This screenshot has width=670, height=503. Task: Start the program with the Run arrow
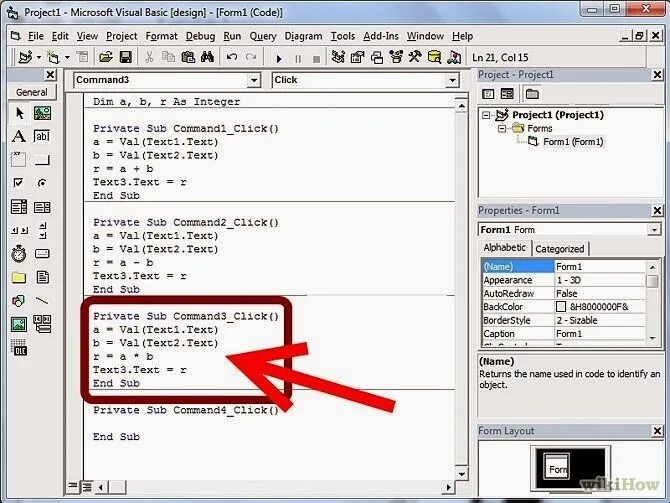pos(279,58)
